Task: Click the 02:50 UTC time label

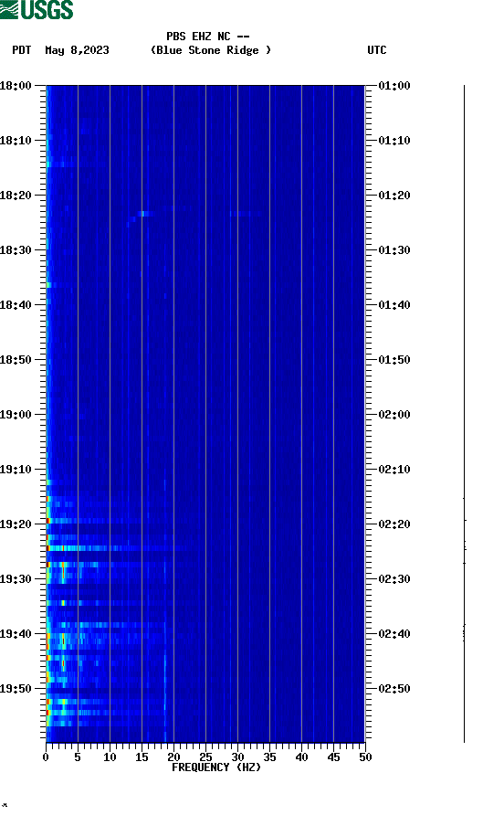Action: coord(394,689)
